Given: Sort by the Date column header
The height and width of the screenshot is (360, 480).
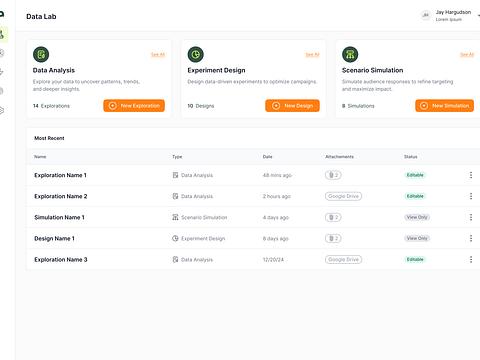Looking at the screenshot, I should 268,157.
